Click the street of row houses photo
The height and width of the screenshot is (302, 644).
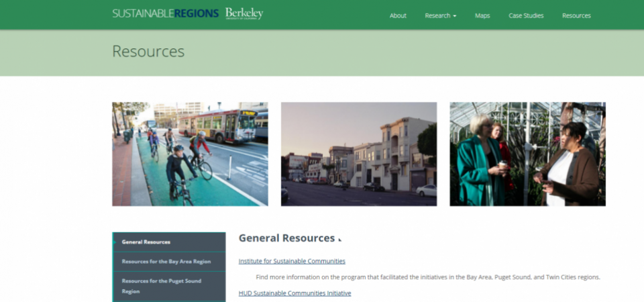pos(359,154)
